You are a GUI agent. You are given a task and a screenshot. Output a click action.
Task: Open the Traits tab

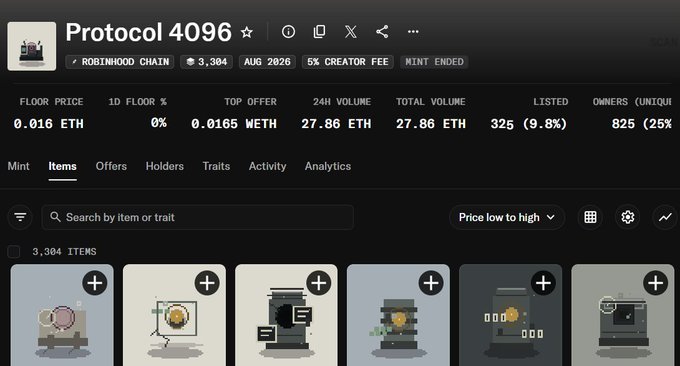coord(216,166)
